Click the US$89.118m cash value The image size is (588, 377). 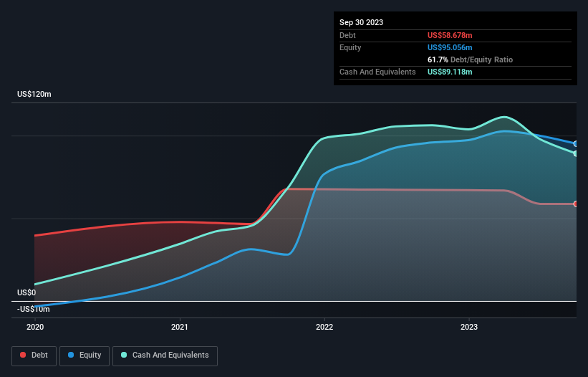[450, 72]
